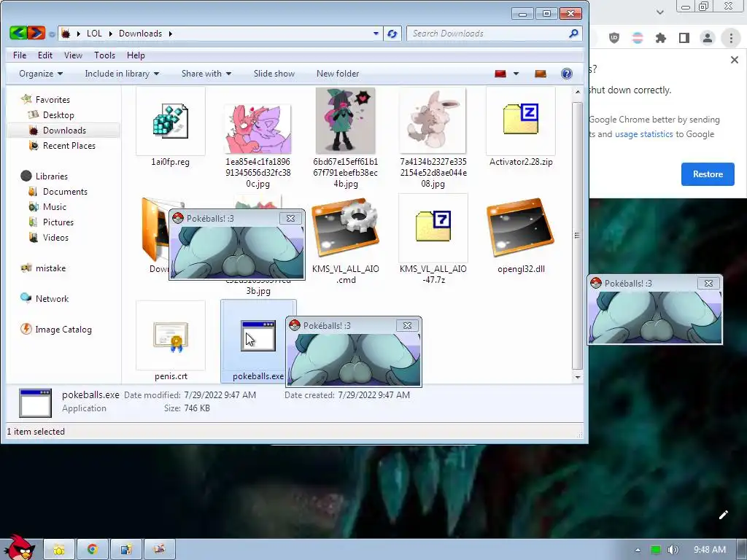
Task: Click the change view icon in toolbar
Action: tap(500, 74)
